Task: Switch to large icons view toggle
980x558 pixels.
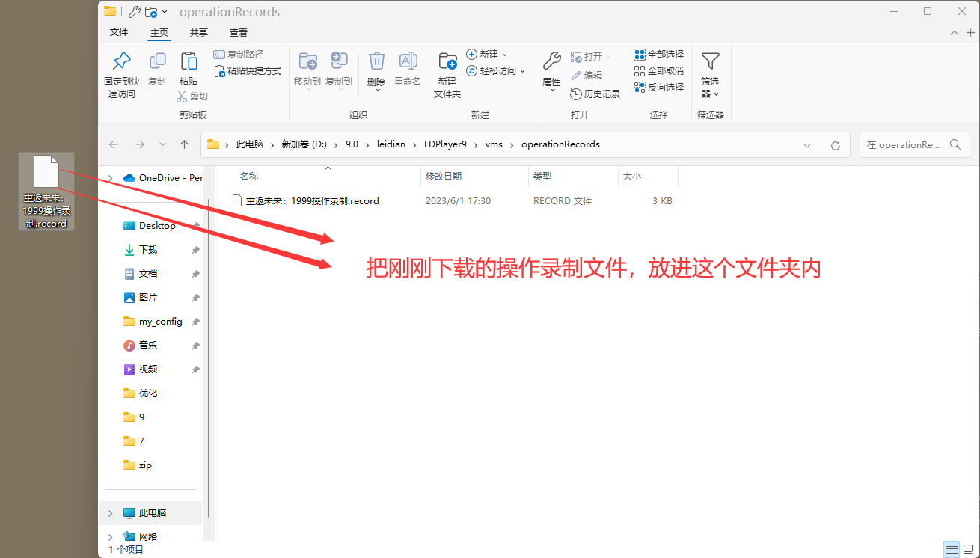Action: point(968,550)
